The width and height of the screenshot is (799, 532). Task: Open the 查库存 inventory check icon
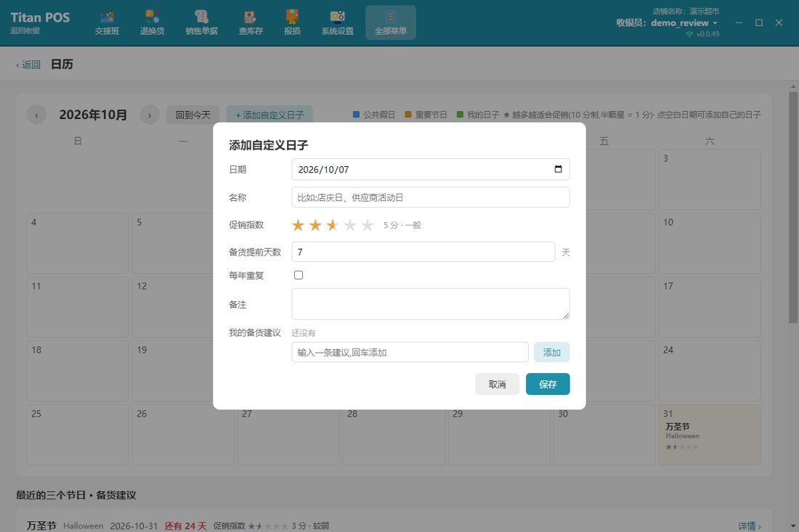point(251,23)
